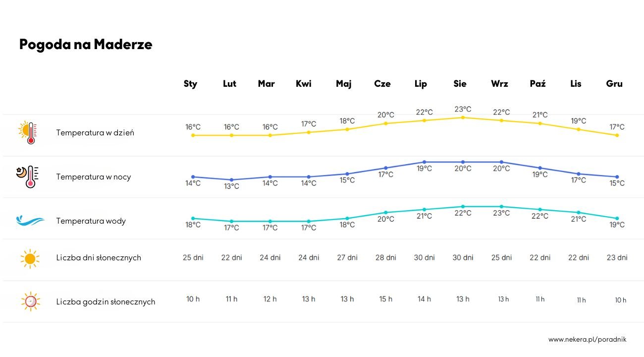Select the Sty month column header
This screenshot has height=357, width=644.
point(190,84)
